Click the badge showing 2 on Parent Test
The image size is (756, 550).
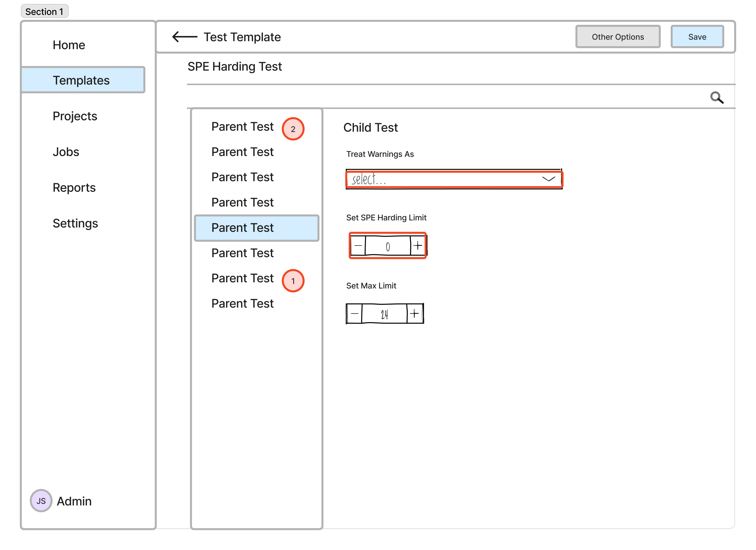pyautogui.click(x=293, y=129)
